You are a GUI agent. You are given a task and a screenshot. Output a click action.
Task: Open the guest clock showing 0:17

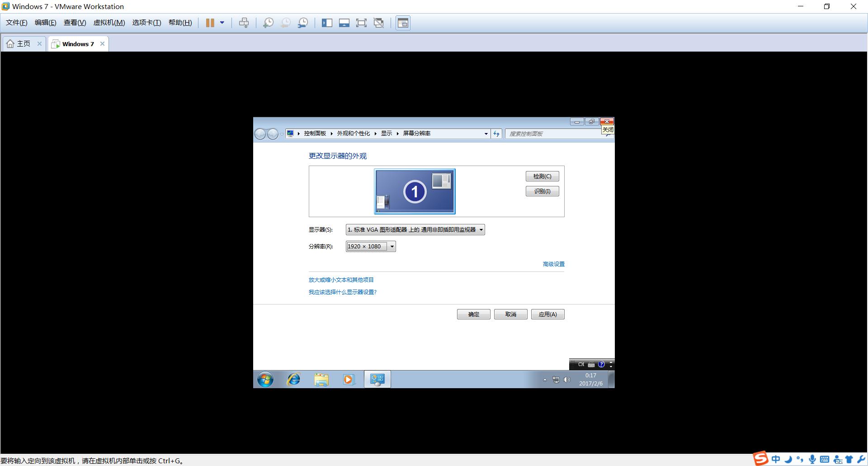pyautogui.click(x=591, y=379)
